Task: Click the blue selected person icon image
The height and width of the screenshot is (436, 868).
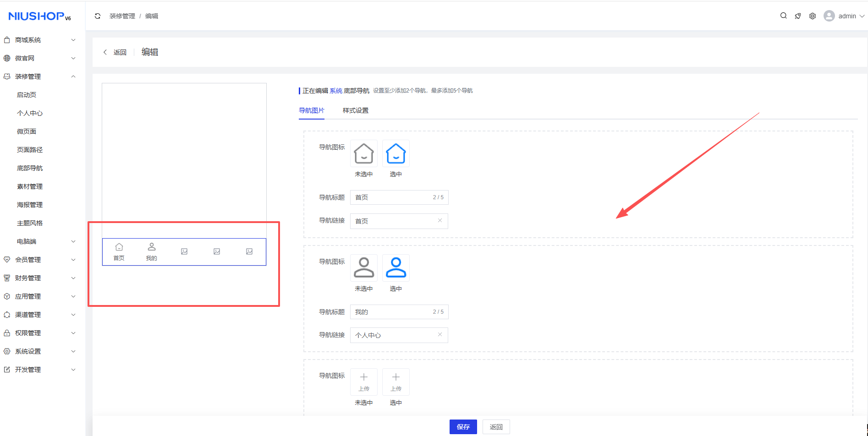Action: 396,268
